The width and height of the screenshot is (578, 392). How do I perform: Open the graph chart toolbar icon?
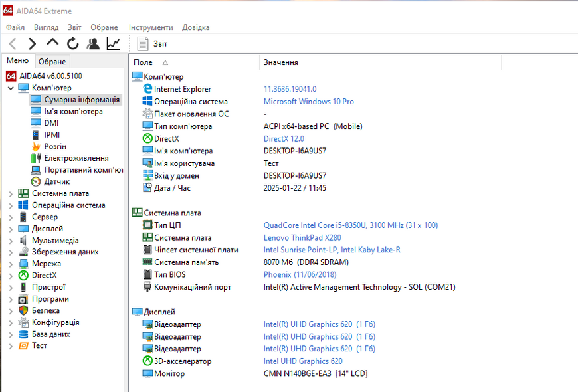point(113,43)
